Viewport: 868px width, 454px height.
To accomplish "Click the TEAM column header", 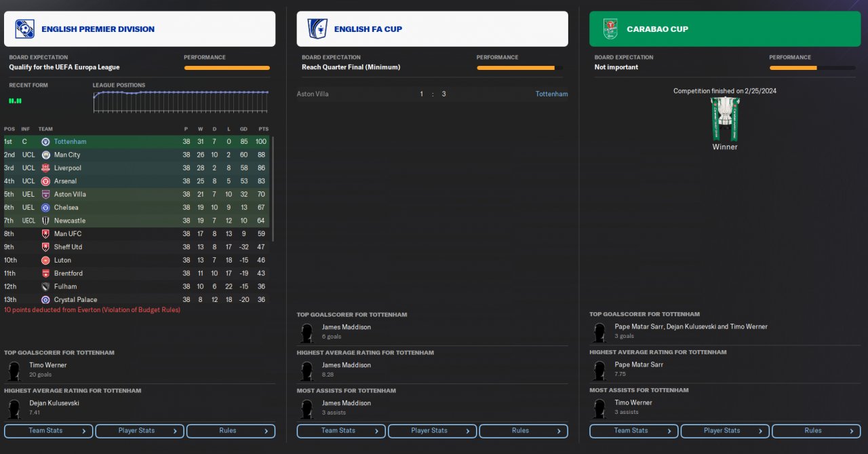I will click(45, 129).
